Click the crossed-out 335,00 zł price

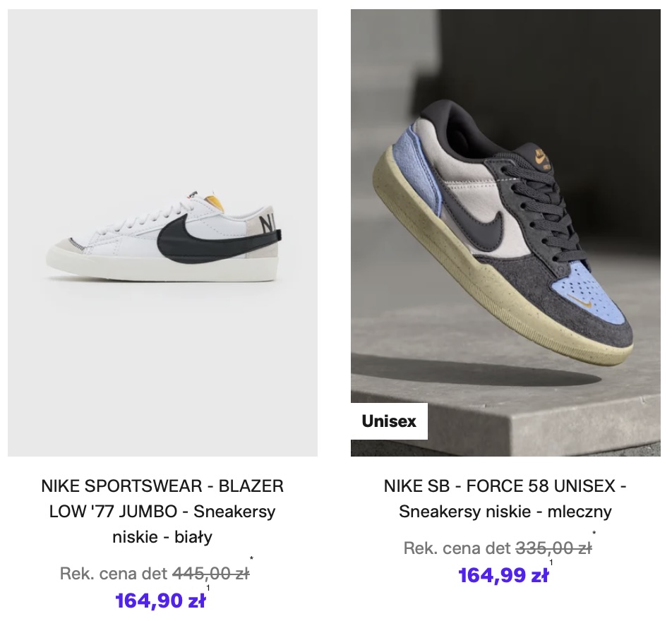[x=553, y=548]
